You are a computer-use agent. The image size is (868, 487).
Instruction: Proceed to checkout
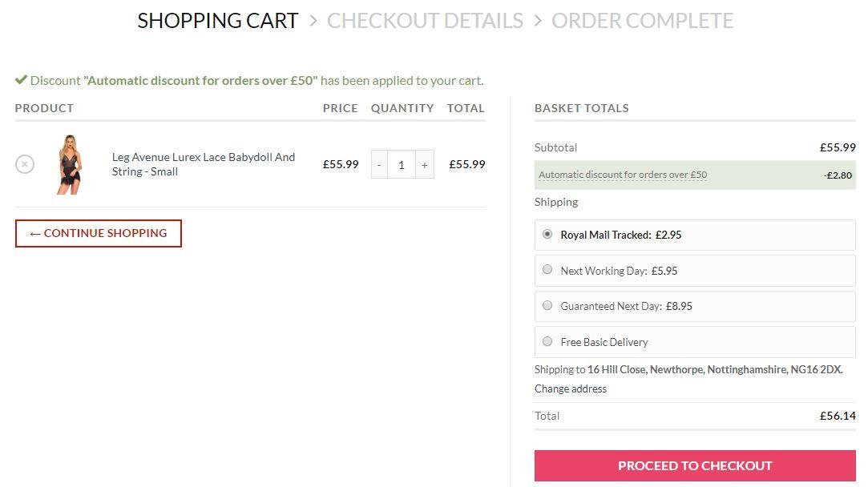click(x=695, y=465)
